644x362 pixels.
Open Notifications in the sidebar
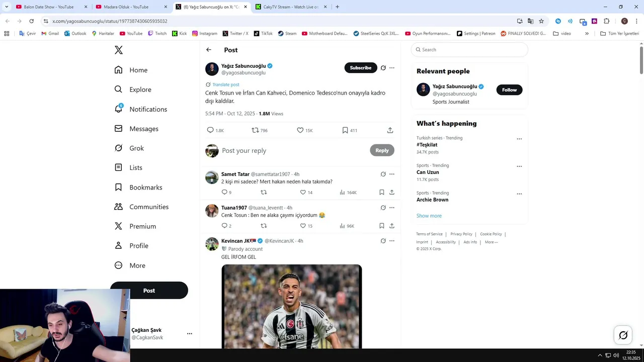tap(147, 109)
